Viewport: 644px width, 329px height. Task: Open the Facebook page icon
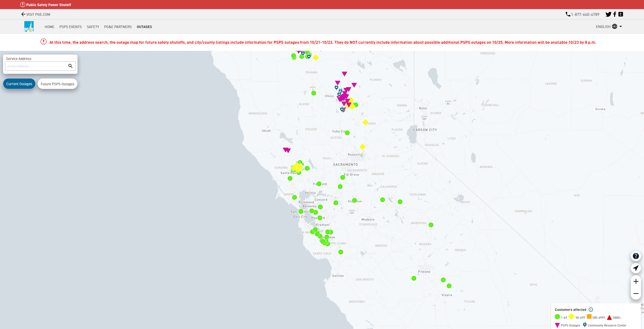point(615,14)
